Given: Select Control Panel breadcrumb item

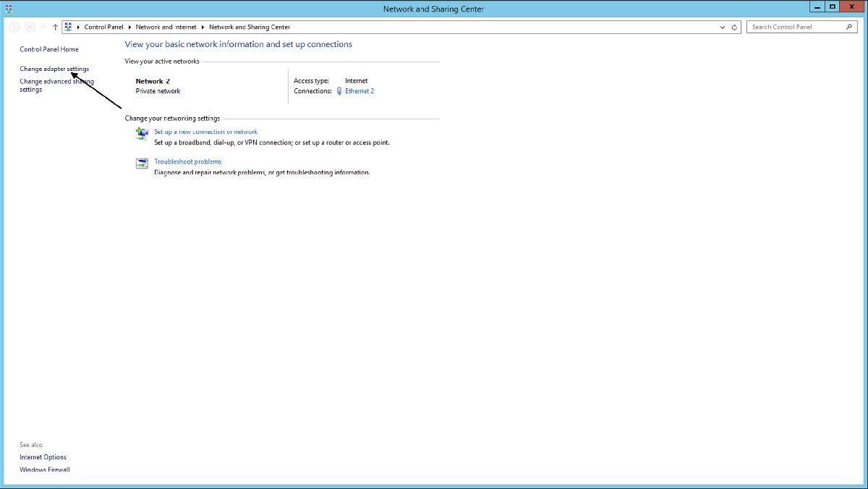Looking at the screenshot, I should pyautogui.click(x=103, y=27).
